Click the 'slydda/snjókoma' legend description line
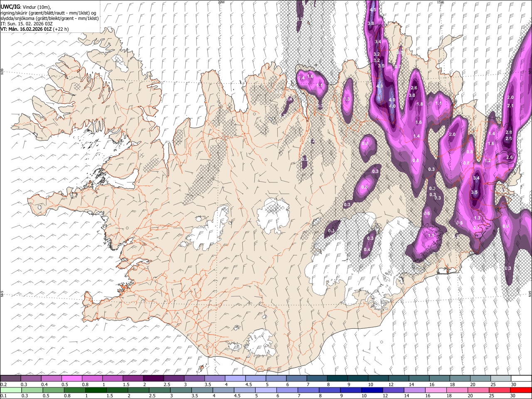Viewport: 532px width, 399px height. (49, 18)
